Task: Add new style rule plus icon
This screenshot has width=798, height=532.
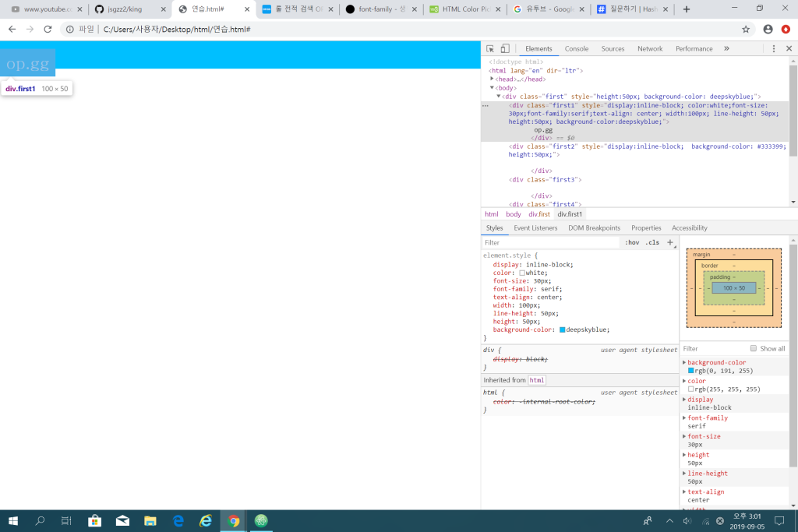Action: coord(669,242)
